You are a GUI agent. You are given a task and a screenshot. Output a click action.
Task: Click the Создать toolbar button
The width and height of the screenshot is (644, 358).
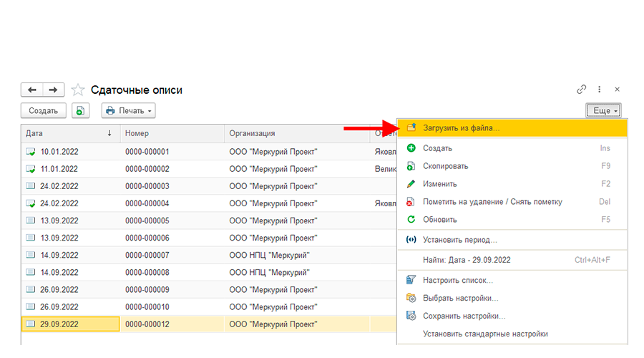(43, 110)
